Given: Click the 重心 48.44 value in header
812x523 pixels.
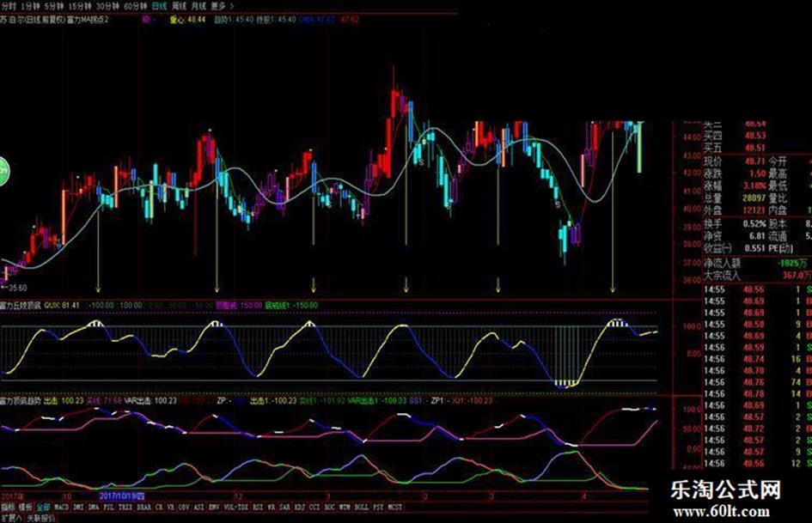Looking at the screenshot, I should (x=187, y=20).
